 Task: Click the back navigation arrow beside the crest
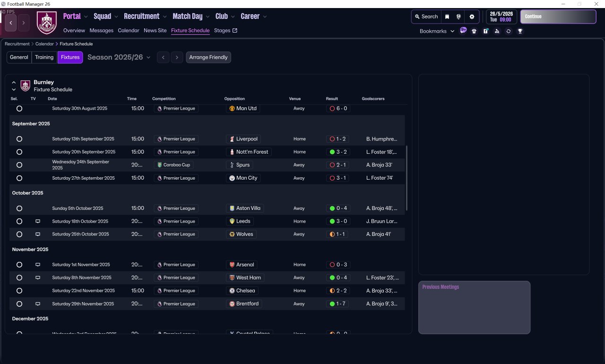tap(11, 23)
